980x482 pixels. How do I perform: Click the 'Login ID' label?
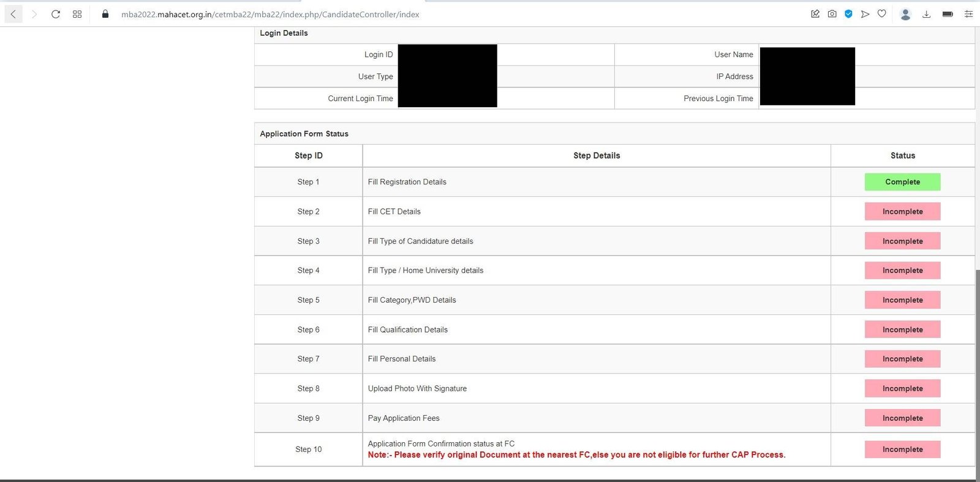(x=379, y=55)
